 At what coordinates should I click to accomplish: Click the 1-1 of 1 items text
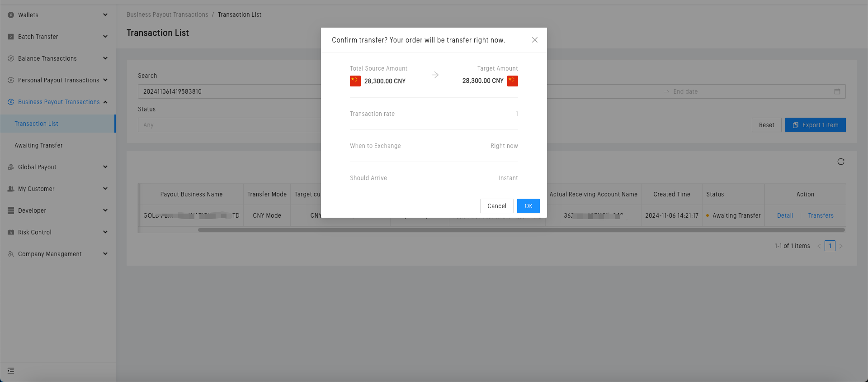pos(792,246)
